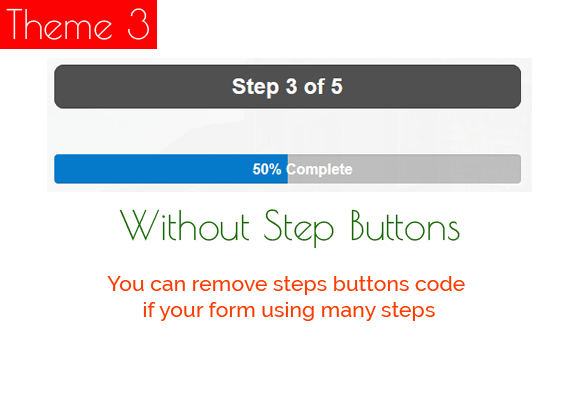578x420 pixels.
Task: Click the digit 3 in the red badge
Action: click(138, 24)
